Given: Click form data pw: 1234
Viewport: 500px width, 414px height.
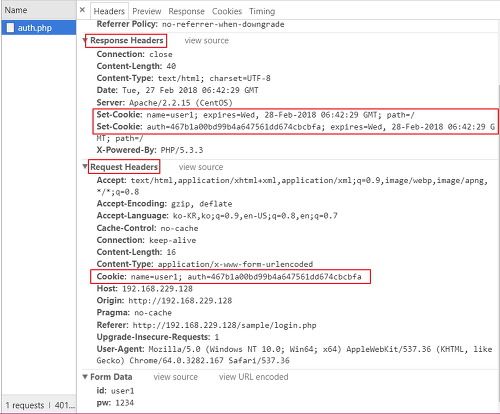Looking at the screenshot, I should coord(115,403).
